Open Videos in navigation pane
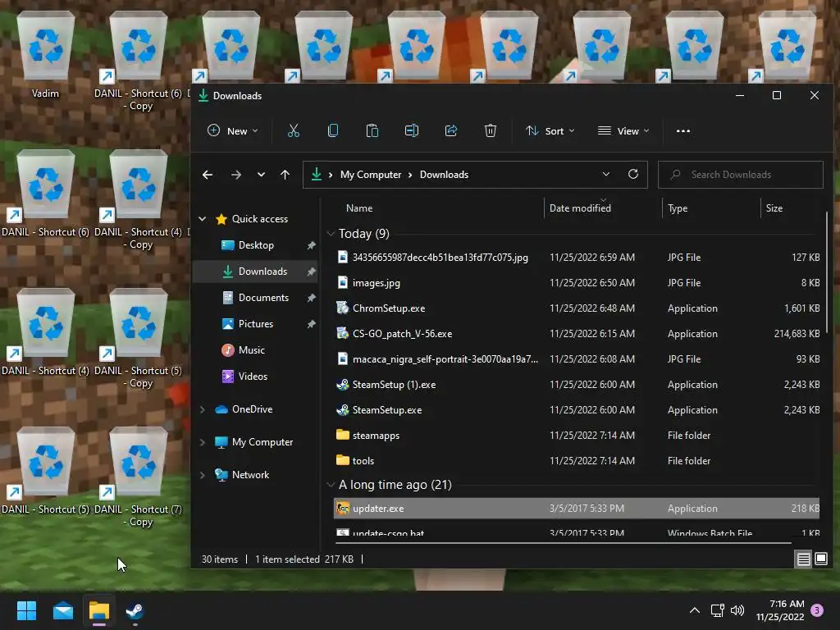 [x=253, y=377]
